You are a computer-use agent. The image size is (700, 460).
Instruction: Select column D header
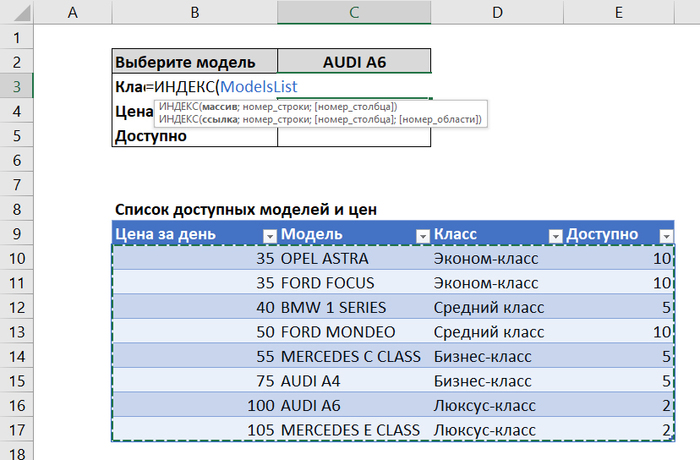[497, 12]
